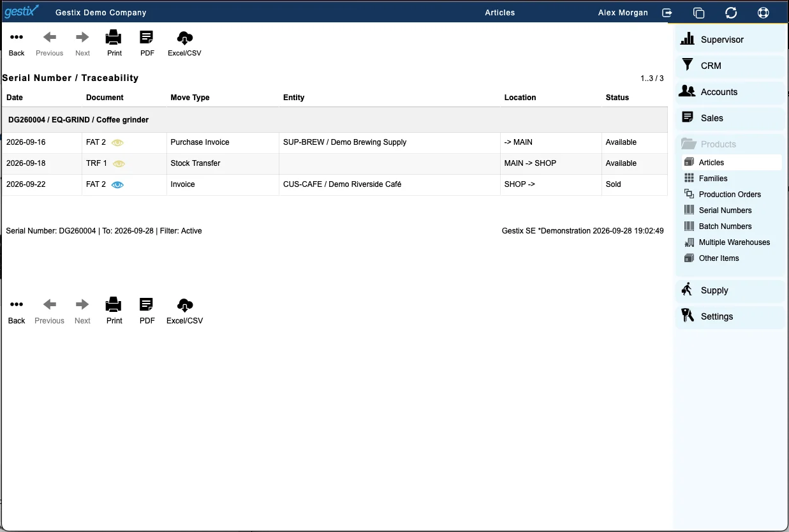Click the DG260004 / EQ-GRIND / Coffee grinder group row

tap(334, 120)
